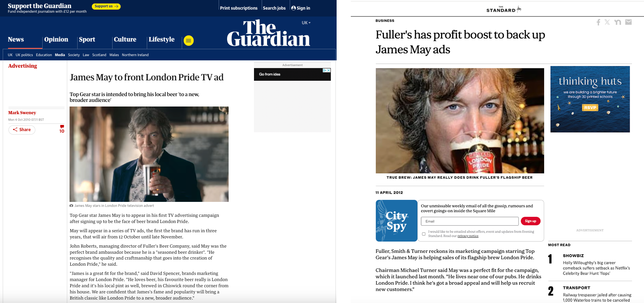The width and height of the screenshot is (644, 303).
Task: Open the yellow hamburger menu button
Action: [x=189, y=40]
